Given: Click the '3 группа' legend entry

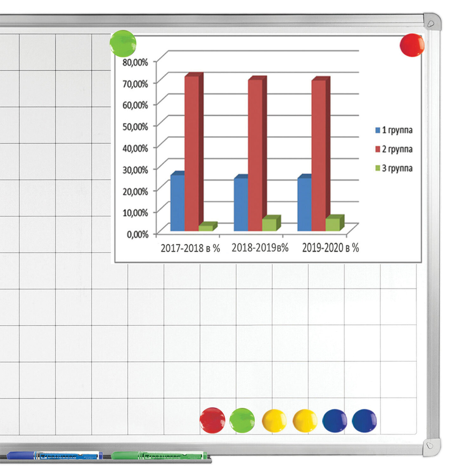Looking at the screenshot, I should point(394,168).
